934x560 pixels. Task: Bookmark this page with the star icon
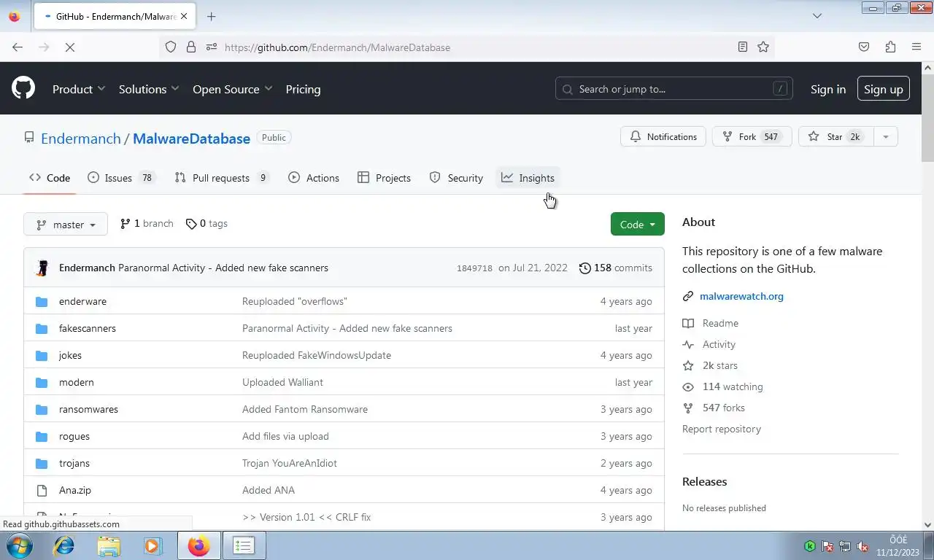[763, 47]
